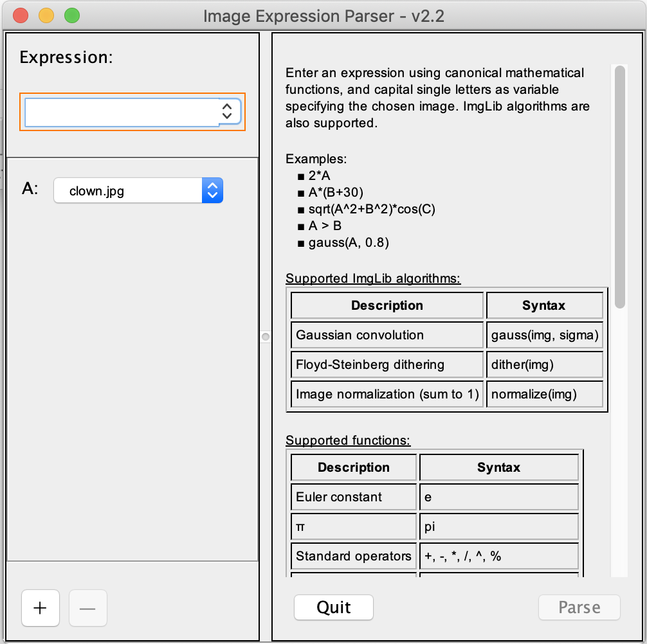Image resolution: width=647 pixels, height=644 pixels.
Task: Click the plus button to add an image variable
Action: [x=40, y=607]
